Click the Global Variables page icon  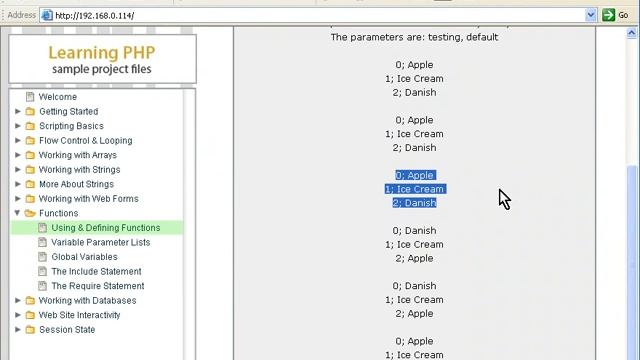coord(42,257)
